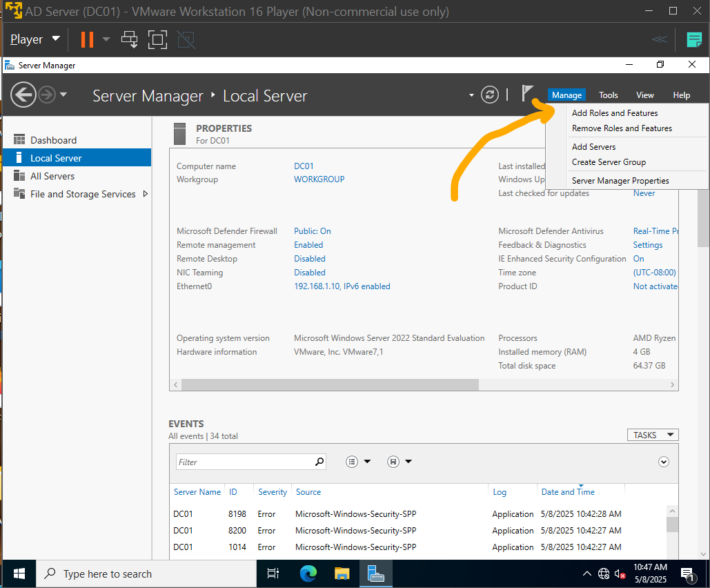
Task: Click the search magnifier in Events filter
Action: click(319, 462)
